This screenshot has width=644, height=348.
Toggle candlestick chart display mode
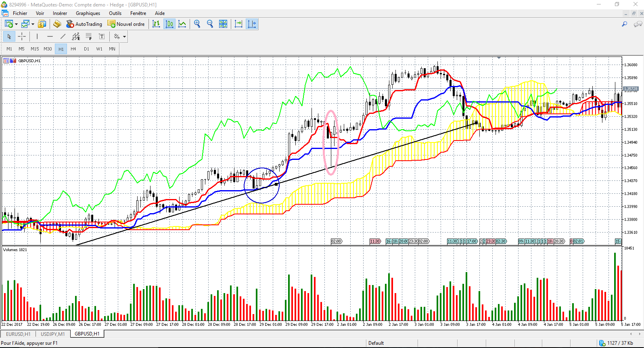tap(169, 24)
